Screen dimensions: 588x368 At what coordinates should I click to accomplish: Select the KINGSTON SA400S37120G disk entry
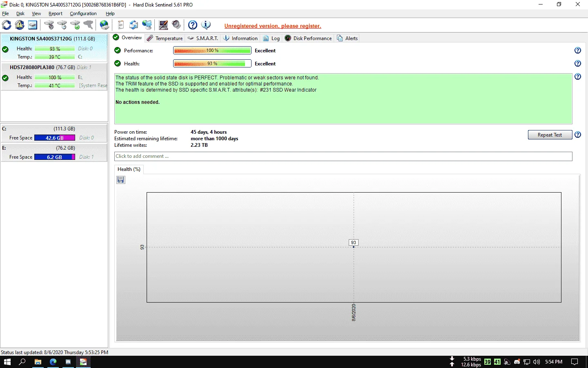[54, 48]
